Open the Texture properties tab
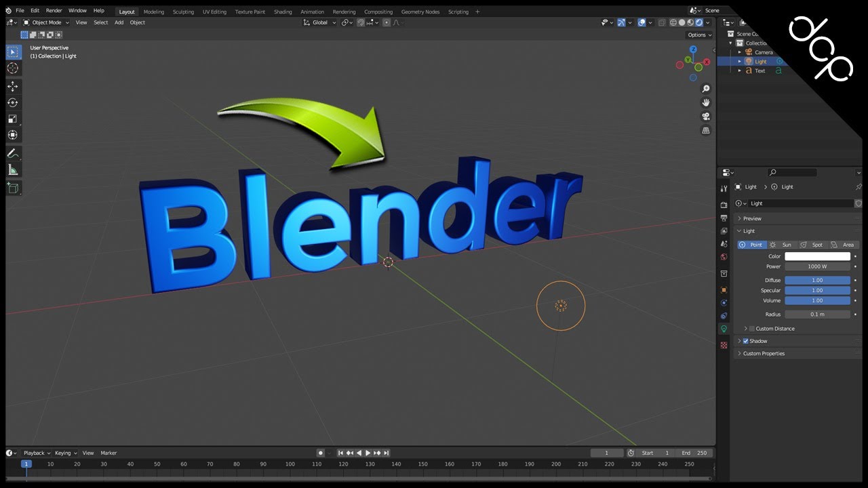The height and width of the screenshot is (488, 868). pyautogui.click(x=724, y=345)
